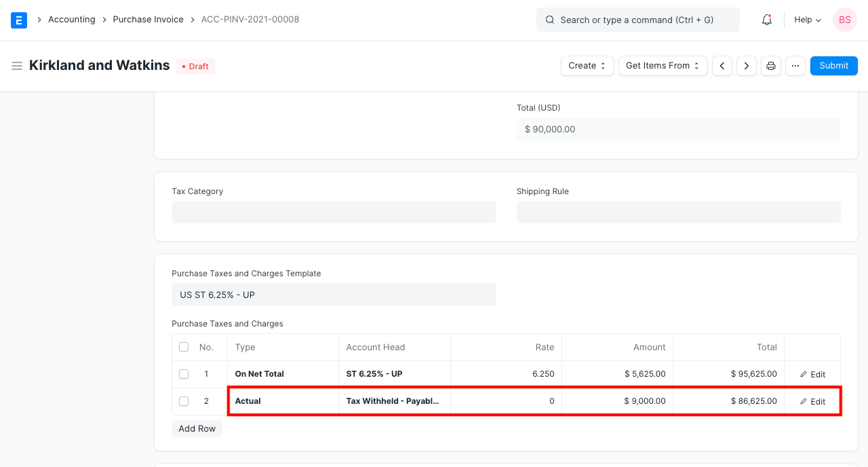Open the Create dropdown
868x467 pixels.
(587, 66)
